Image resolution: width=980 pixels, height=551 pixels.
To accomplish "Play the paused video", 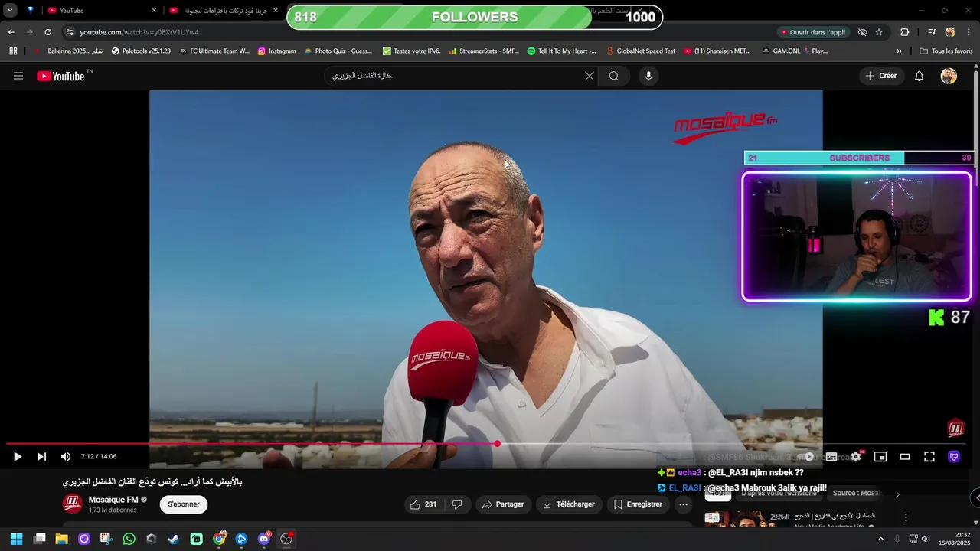I will tap(17, 457).
